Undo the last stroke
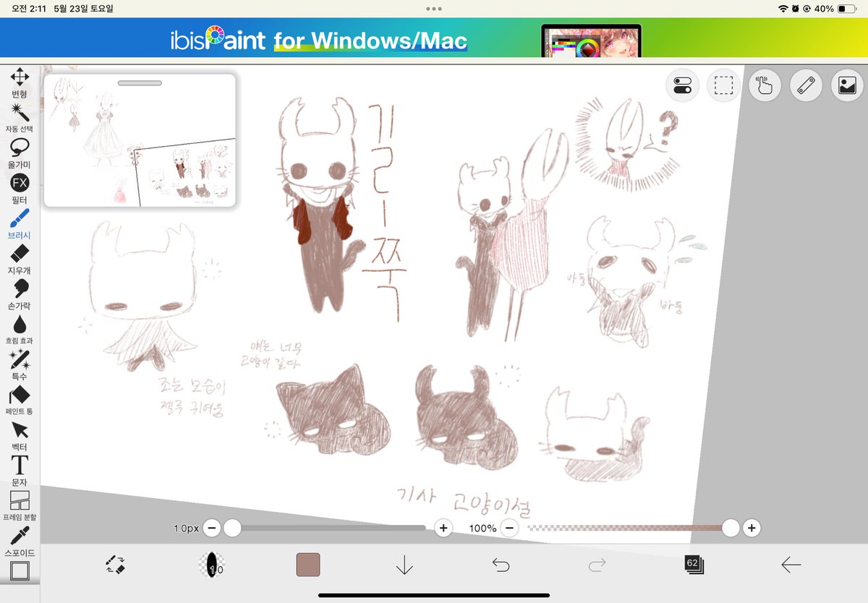The height and width of the screenshot is (603, 868). [x=501, y=565]
